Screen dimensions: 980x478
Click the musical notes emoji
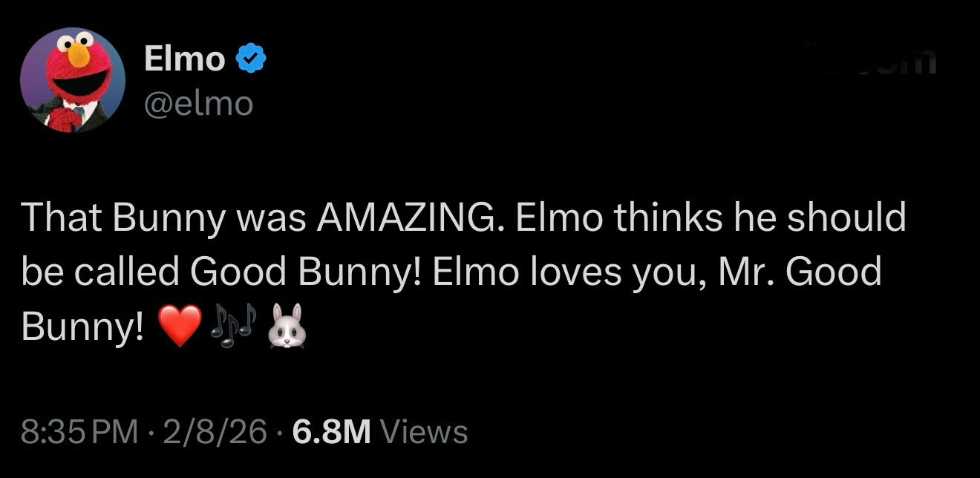click(233, 324)
